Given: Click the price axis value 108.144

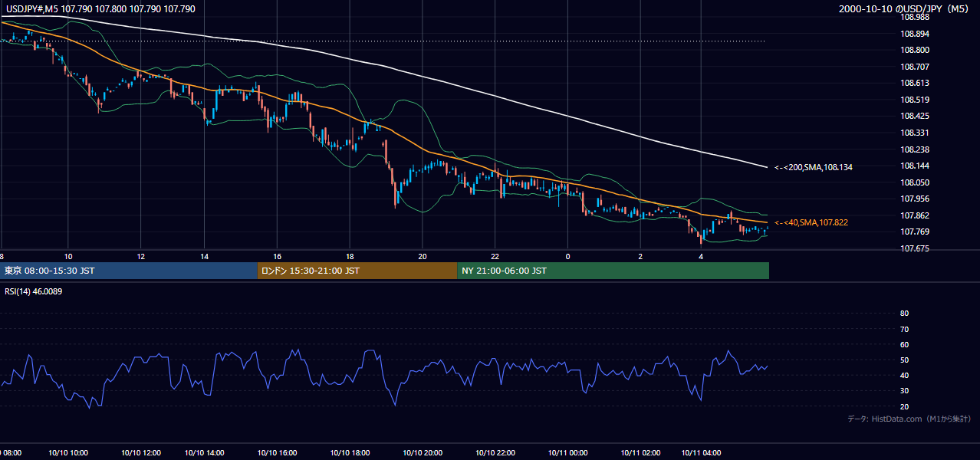Looking at the screenshot, I should click(916, 166).
